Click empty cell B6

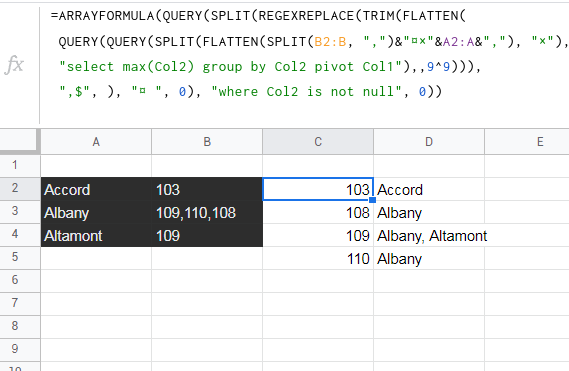point(207,281)
